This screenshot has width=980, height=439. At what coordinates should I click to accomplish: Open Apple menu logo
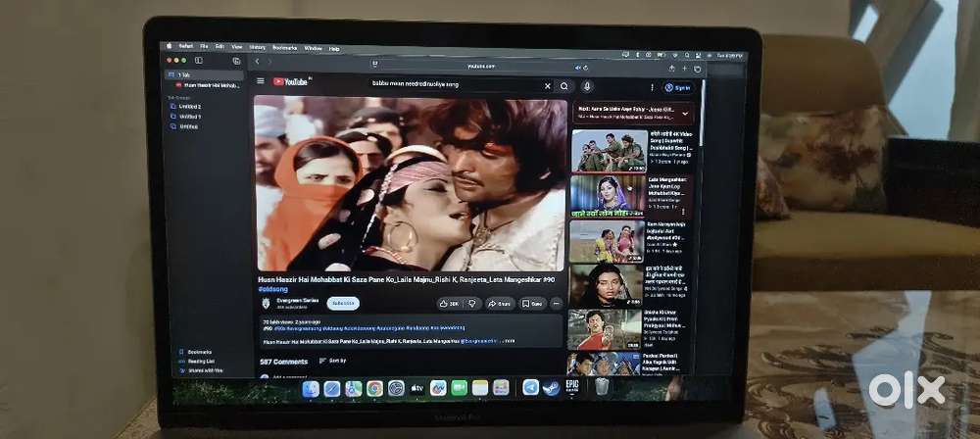pos(169,46)
